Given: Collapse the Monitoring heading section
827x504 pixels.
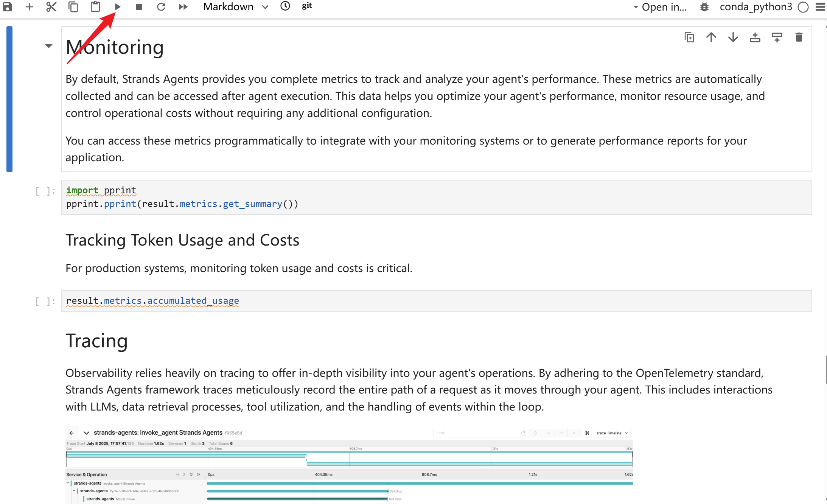Looking at the screenshot, I should point(48,46).
